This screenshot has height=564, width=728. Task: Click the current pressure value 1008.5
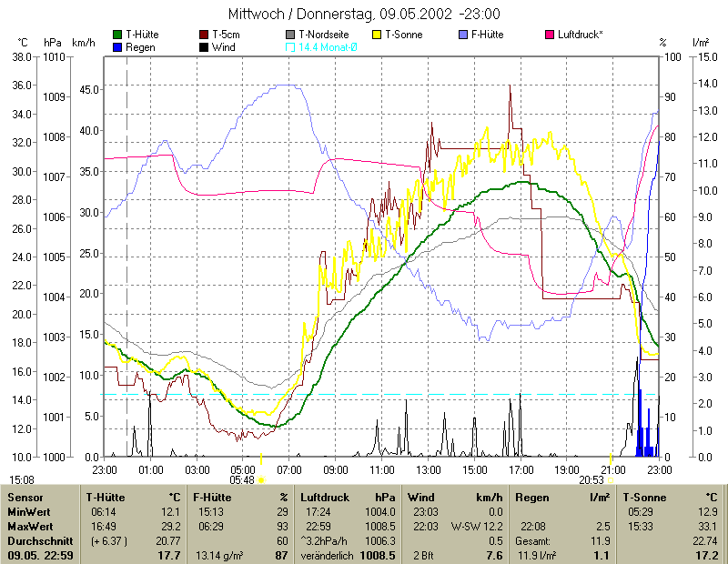pyautogui.click(x=379, y=555)
